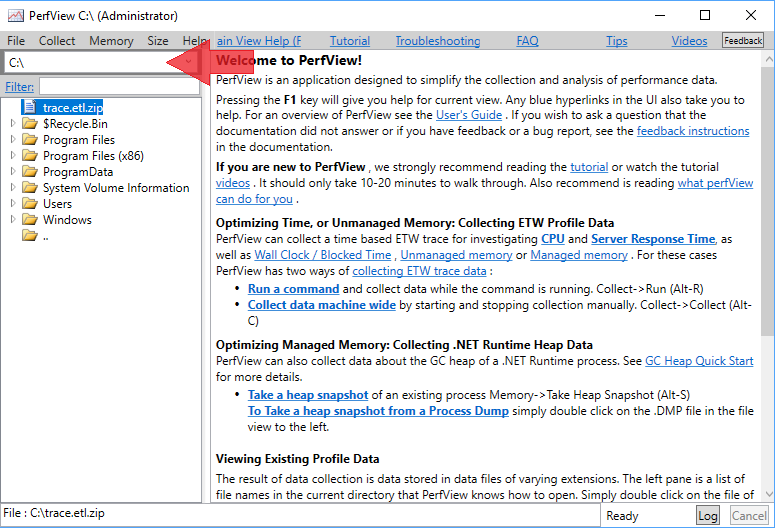Image resolution: width=775 pixels, height=528 pixels.
Task: Click the 'Ready' status text
Action: click(622, 516)
